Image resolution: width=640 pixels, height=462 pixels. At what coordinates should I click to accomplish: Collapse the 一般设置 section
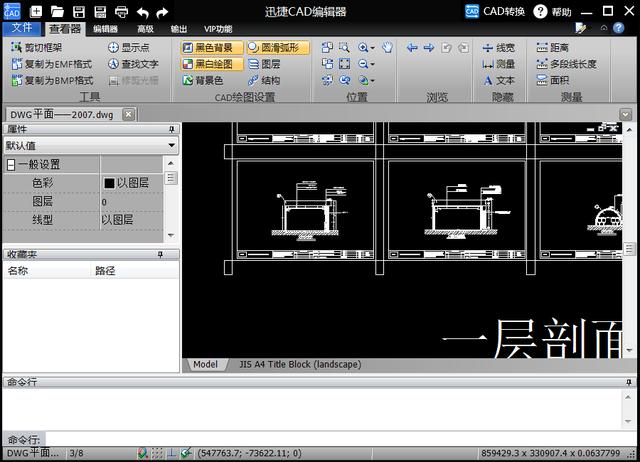tap(11, 165)
